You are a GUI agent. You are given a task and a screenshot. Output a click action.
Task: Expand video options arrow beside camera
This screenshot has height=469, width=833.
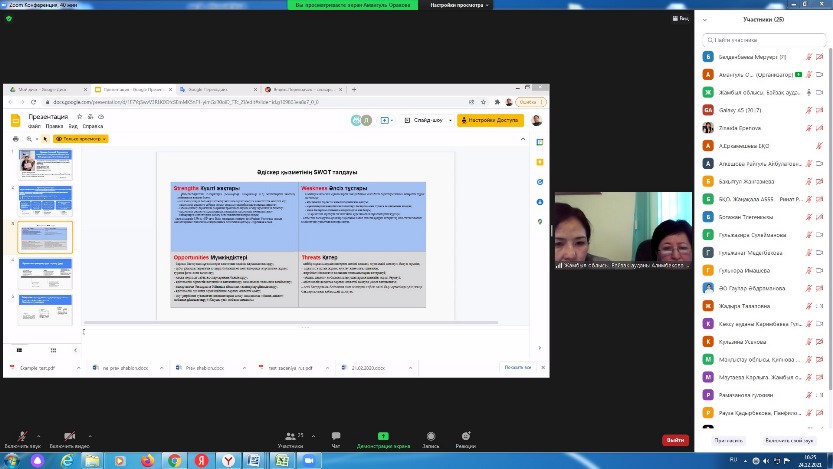(92, 433)
